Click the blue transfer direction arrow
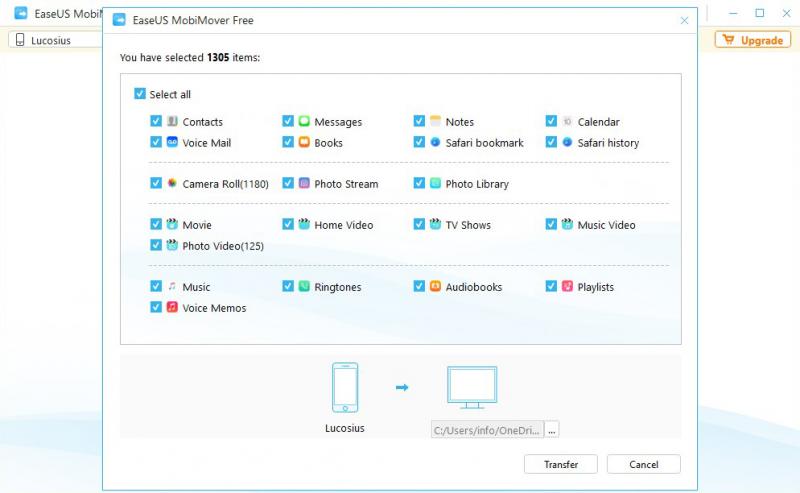800x493 pixels. tap(402, 387)
